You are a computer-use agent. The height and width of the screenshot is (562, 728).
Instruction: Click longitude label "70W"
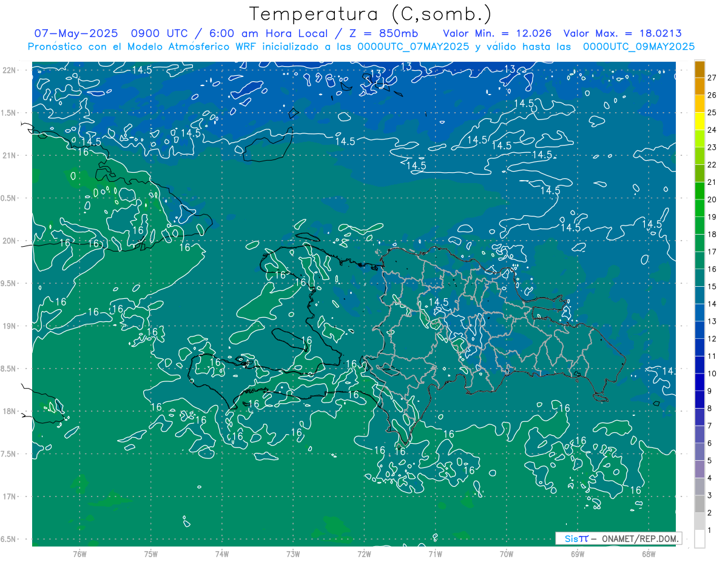click(x=506, y=554)
